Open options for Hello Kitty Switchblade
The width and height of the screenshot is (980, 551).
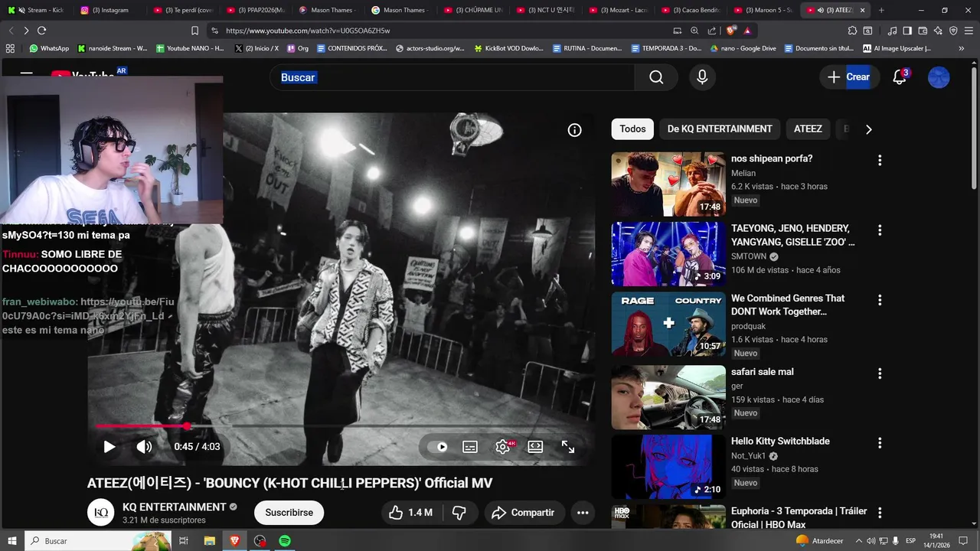click(880, 442)
